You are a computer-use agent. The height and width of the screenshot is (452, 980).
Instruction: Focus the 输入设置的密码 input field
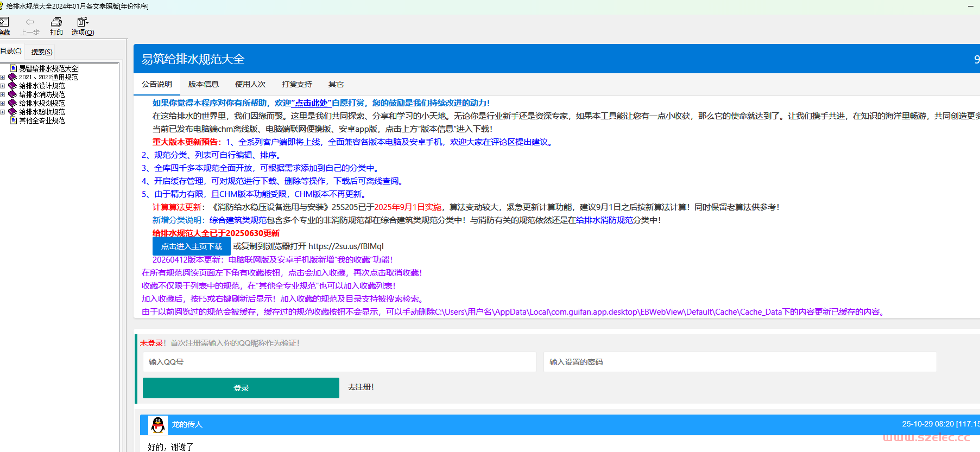pyautogui.click(x=740, y=362)
